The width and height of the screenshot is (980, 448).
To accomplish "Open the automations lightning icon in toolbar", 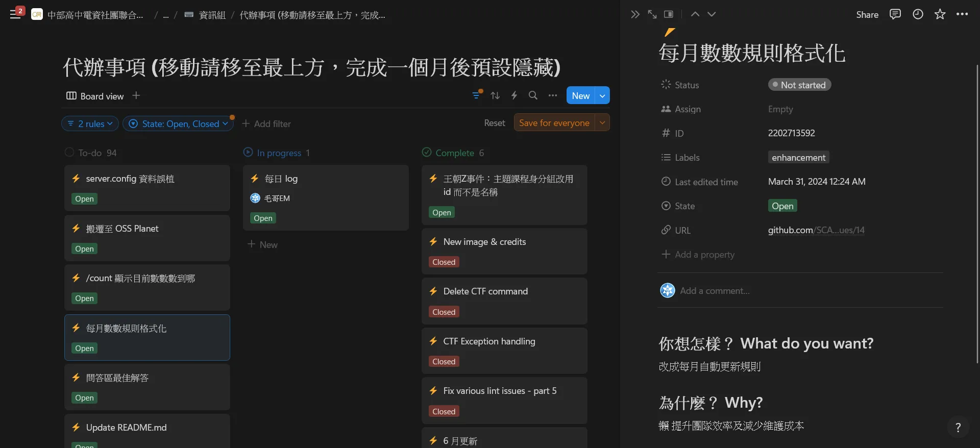I will (514, 95).
